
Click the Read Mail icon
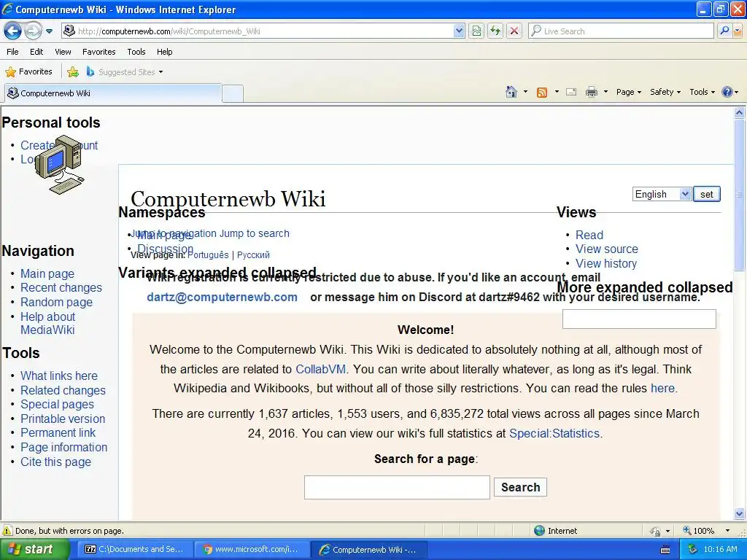[x=571, y=92]
